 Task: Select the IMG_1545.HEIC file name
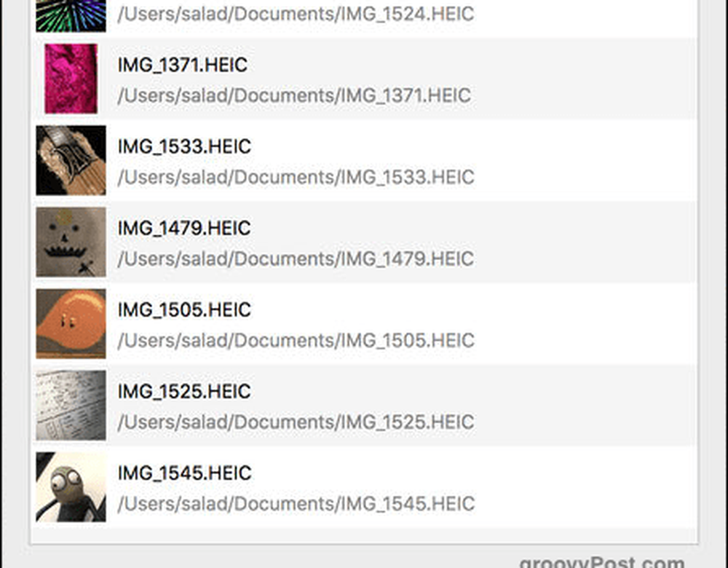pos(184,473)
